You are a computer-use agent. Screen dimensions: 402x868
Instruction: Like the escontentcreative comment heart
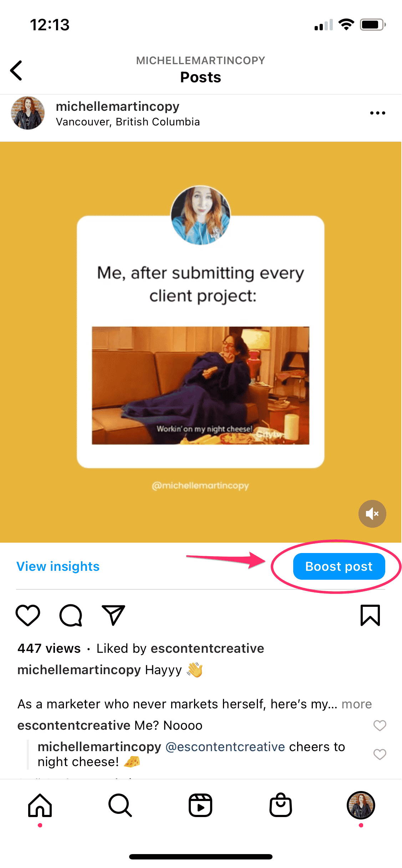pyautogui.click(x=380, y=725)
